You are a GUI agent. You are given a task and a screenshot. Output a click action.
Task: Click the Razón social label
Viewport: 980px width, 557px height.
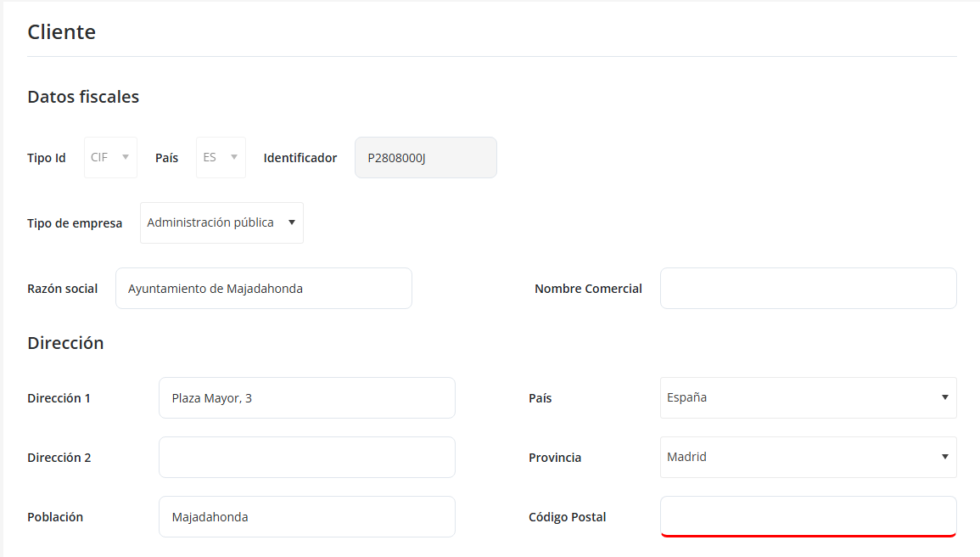[62, 289]
